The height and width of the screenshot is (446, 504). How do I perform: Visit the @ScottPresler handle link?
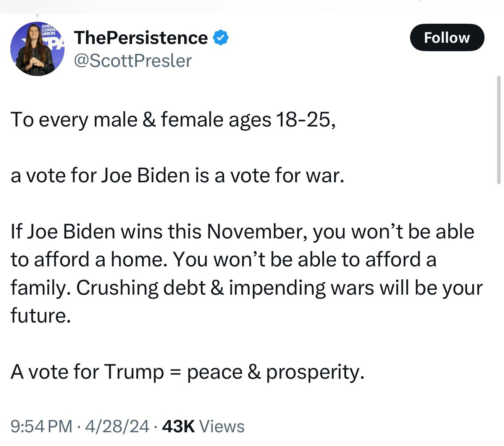pos(132,61)
